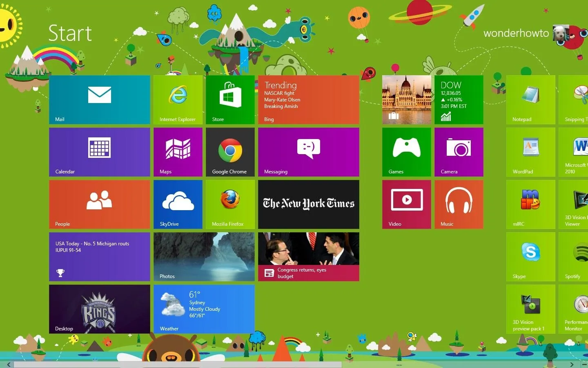The width and height of the screenshot is (588, 368).
Task: Launch 3D Vision Viewer tile
Action: [x=573, y=204]
